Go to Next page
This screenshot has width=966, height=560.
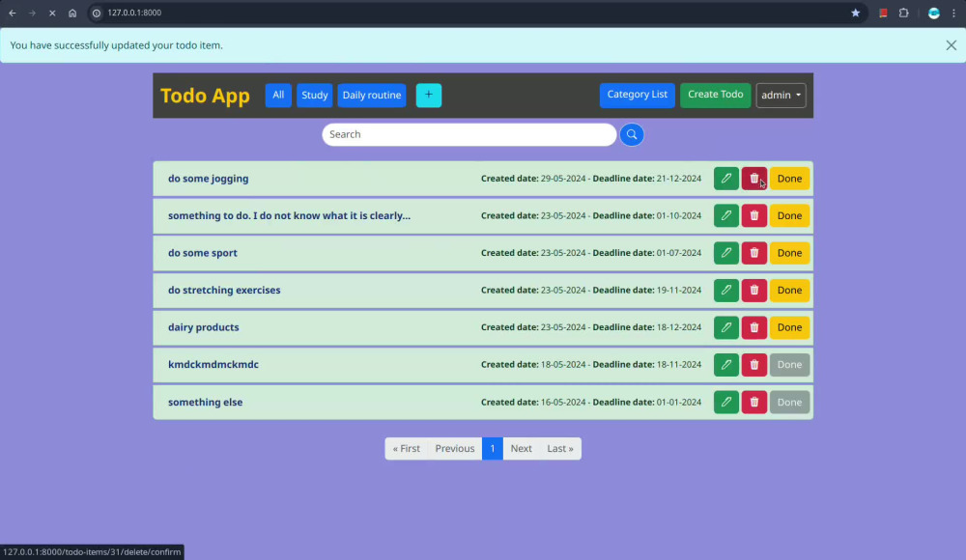coord(521,449)
